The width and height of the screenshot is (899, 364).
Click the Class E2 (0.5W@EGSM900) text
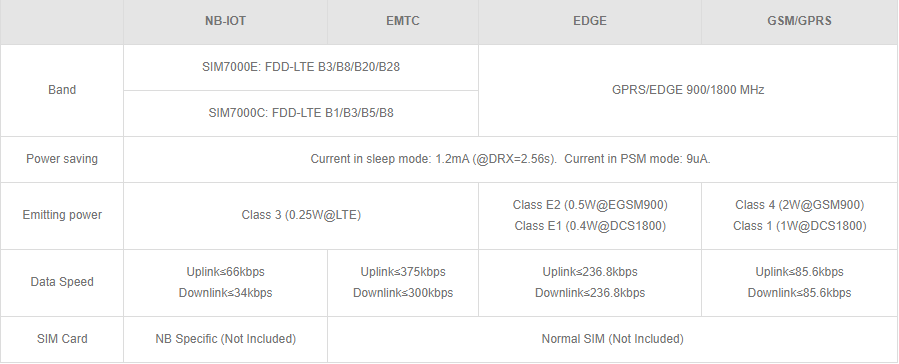click(590, 205)
